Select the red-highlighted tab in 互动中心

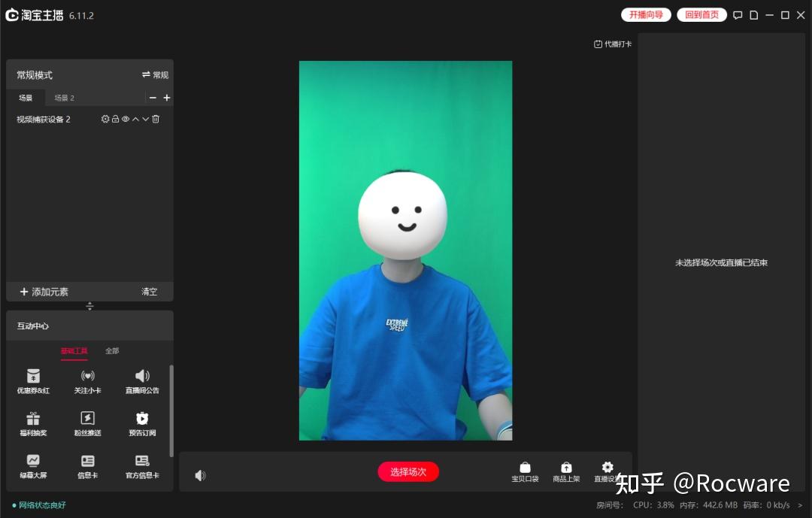[74, 351]
